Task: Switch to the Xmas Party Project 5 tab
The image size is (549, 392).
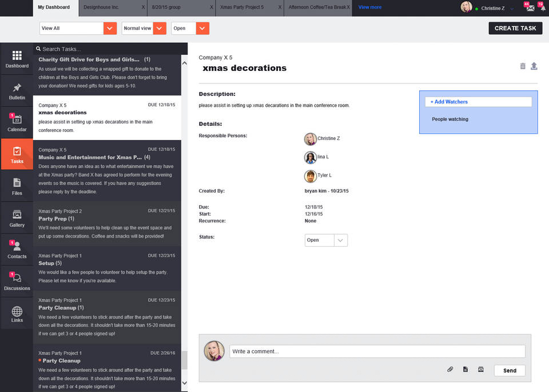Action: point(244,7)
